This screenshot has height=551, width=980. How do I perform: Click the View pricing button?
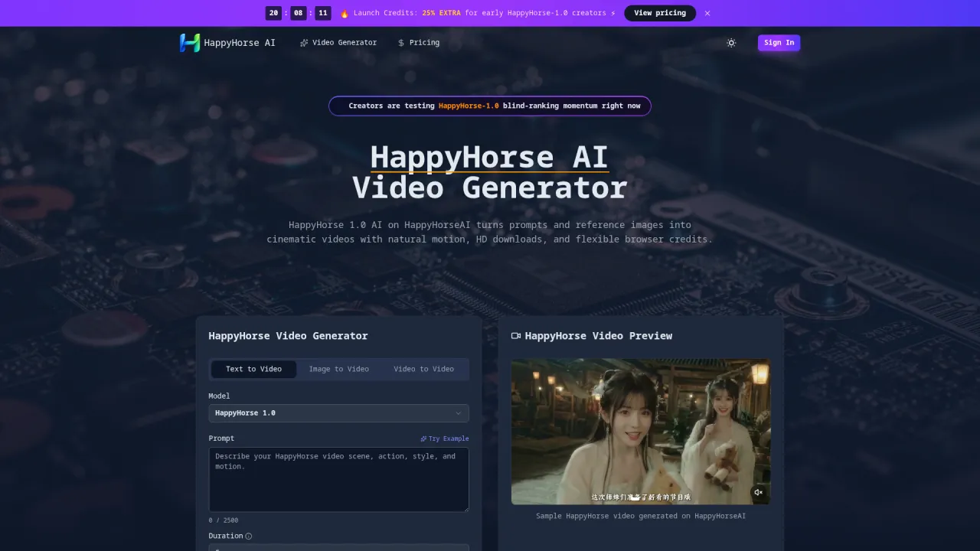coord(660,13)
